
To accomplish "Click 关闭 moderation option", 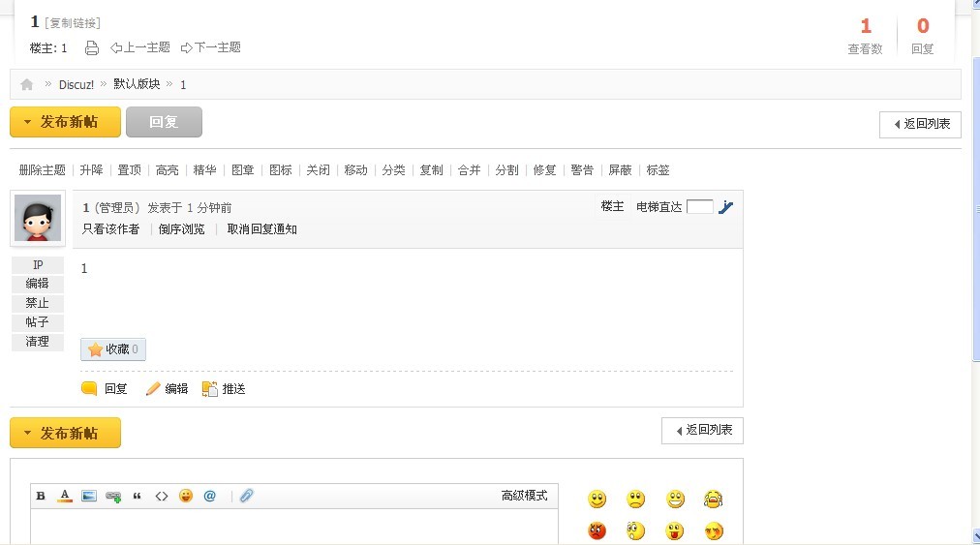I will [x=319, y=170].
